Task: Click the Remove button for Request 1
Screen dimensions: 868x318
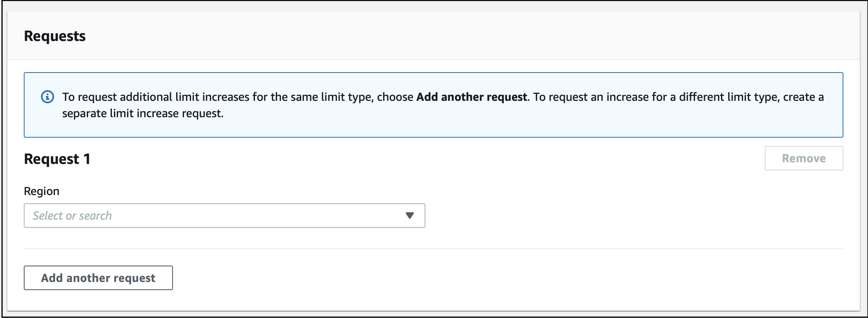Action: [x=804, y=158]
